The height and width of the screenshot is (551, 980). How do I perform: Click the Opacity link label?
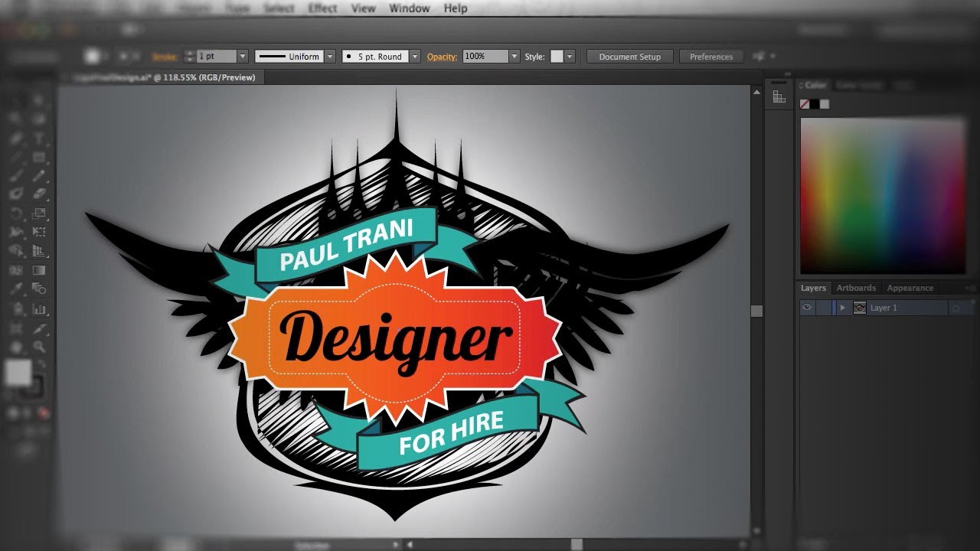point(442,57)
